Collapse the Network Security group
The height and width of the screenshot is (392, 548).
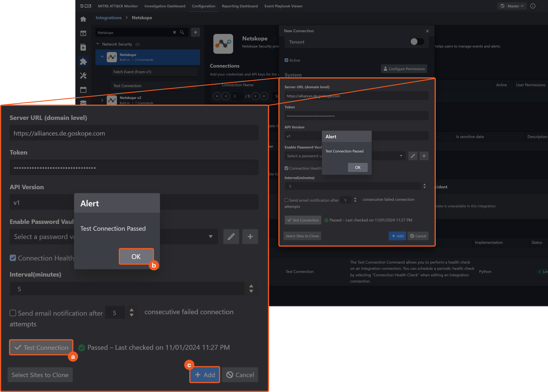(98, 44)
